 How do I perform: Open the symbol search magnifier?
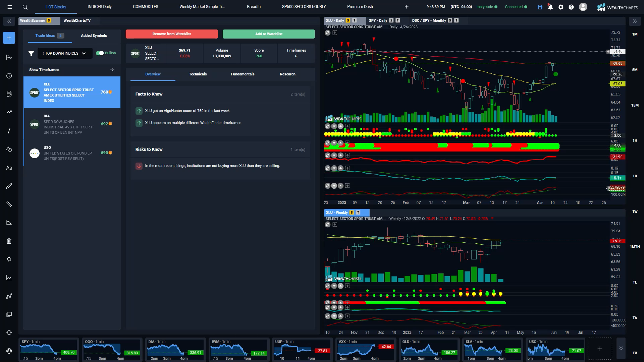tap(25, 7)
